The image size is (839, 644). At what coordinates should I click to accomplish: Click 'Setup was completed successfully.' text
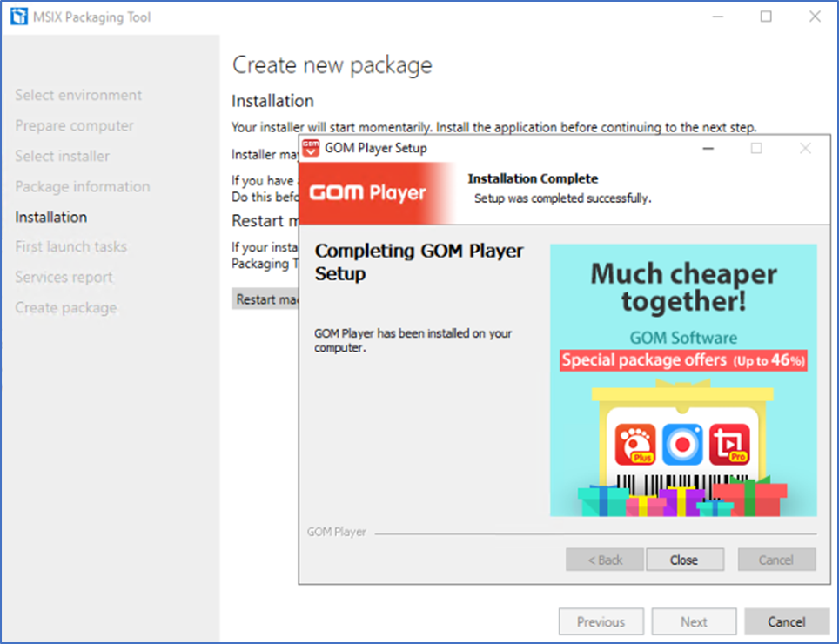click(563, 198)
